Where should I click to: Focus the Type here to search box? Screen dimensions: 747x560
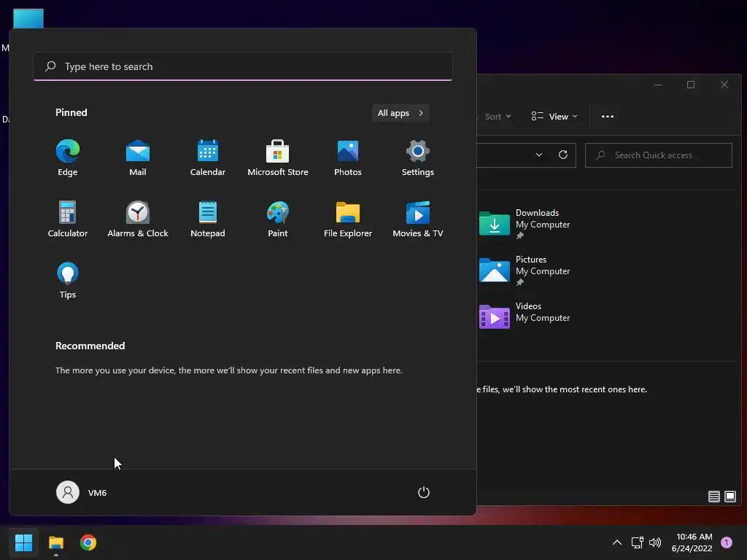(x=243, y=66)
